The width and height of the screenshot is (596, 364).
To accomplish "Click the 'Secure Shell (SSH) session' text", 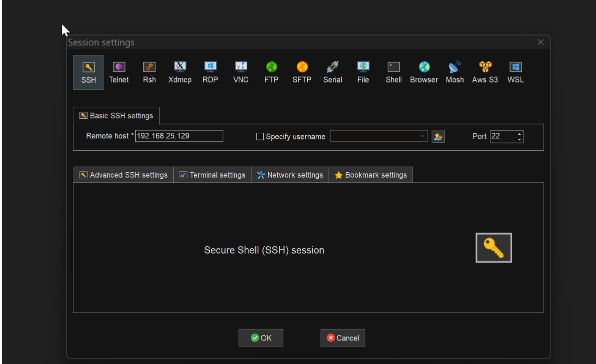I will point(264,250).
